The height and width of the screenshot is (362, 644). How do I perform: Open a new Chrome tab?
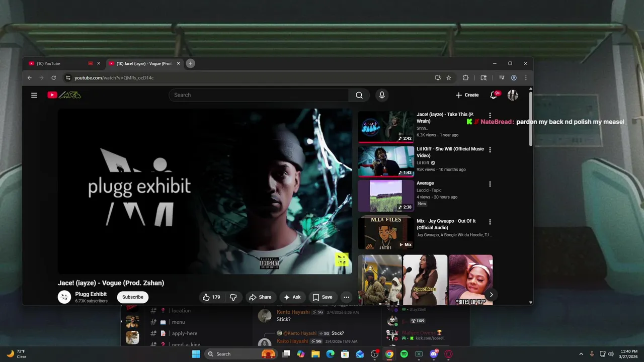point(190,63)
